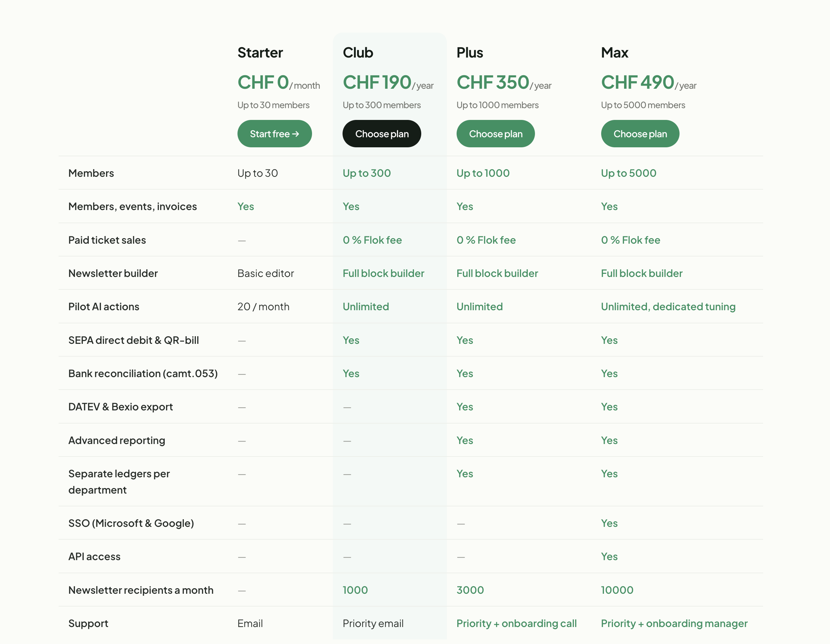The width and height of the screenshot is (830, 644).
Task: Click 'Newsletter builder' row label
Action: [113, 273]
